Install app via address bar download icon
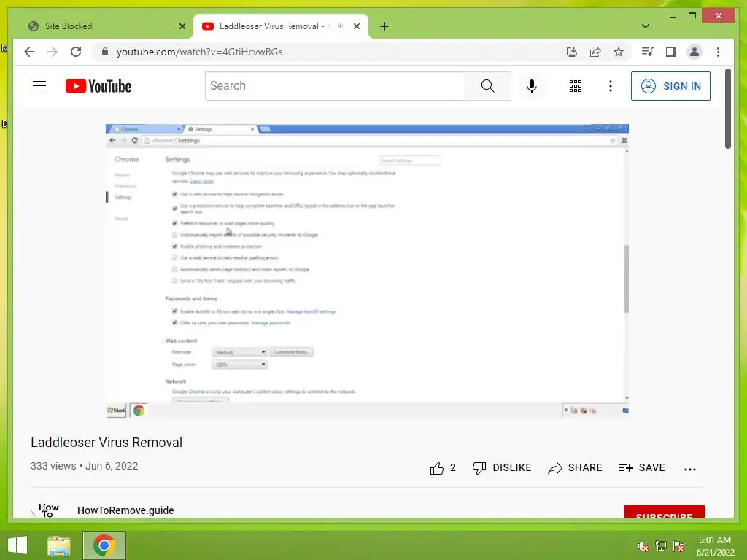The height and width of the screenshot is (560, 747). pos(572,52)
